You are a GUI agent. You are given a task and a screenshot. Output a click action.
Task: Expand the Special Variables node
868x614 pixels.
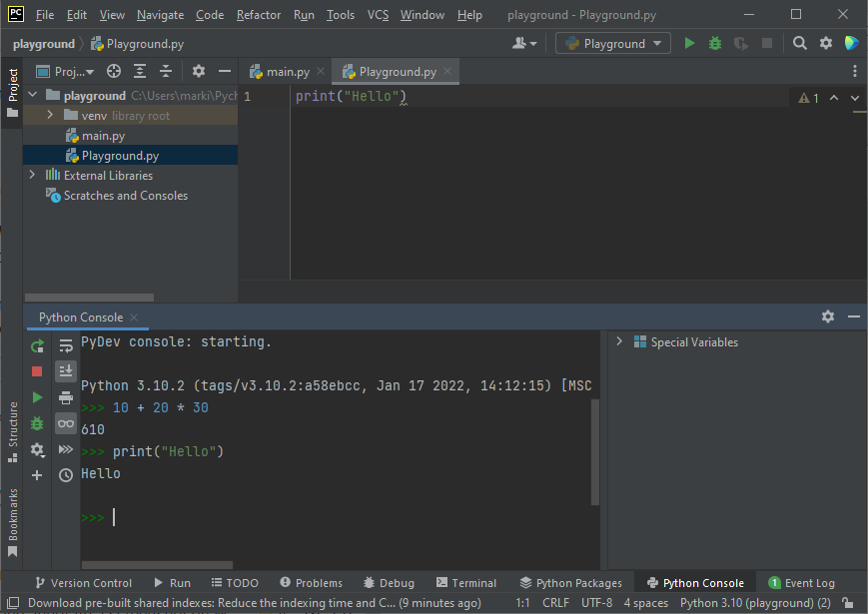pyautogui.click(x=619, y=341)
